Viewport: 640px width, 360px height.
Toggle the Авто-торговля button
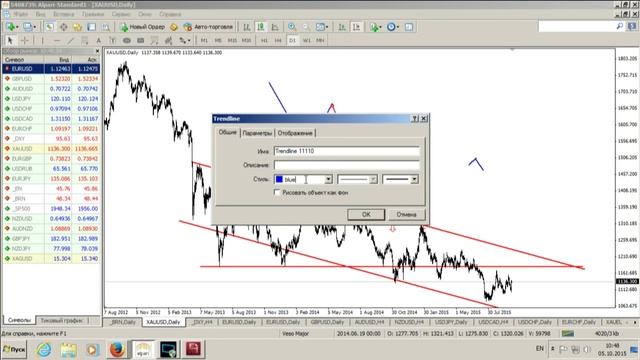[208, 27]
